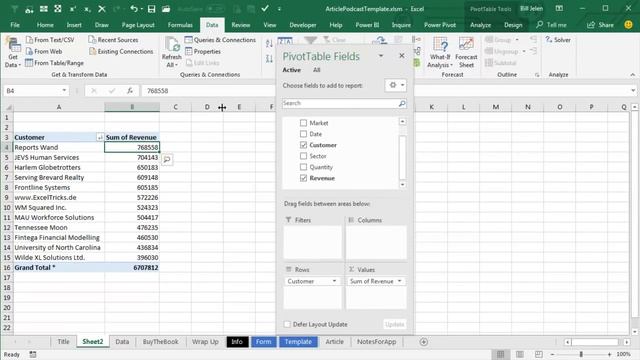Open the Analyze PivotTable tab
Viewport: 640px width, 360px height.
tap(480, 25)
